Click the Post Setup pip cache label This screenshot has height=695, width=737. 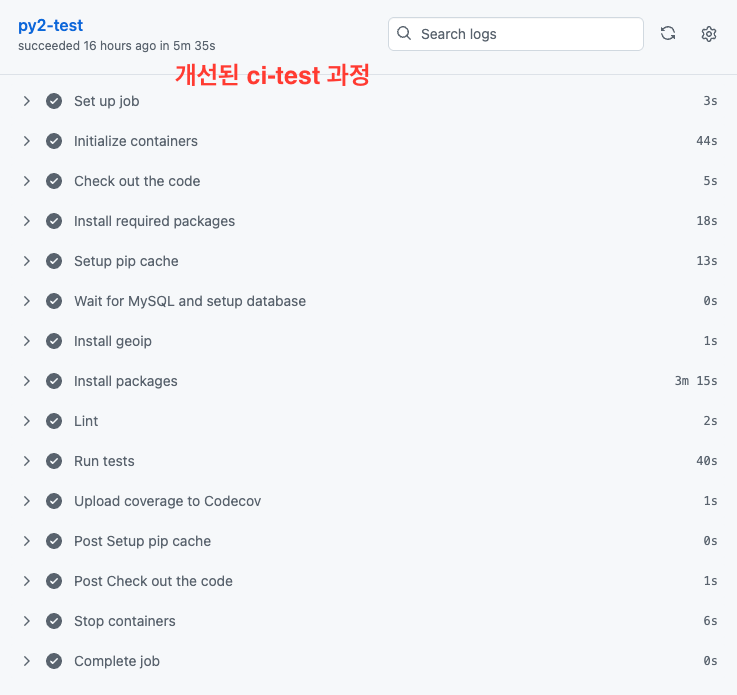142,541
